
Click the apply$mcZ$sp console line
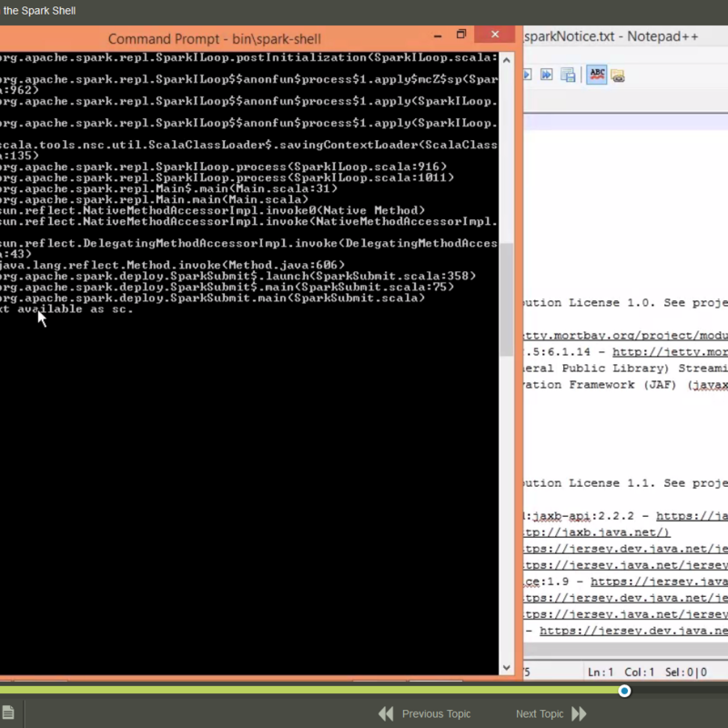pos(248,79)
